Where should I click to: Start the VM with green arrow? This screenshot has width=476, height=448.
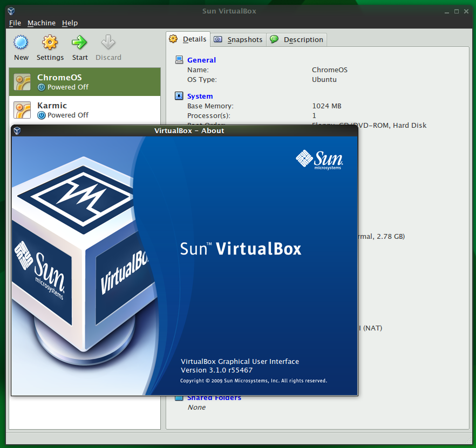[79, 42]
